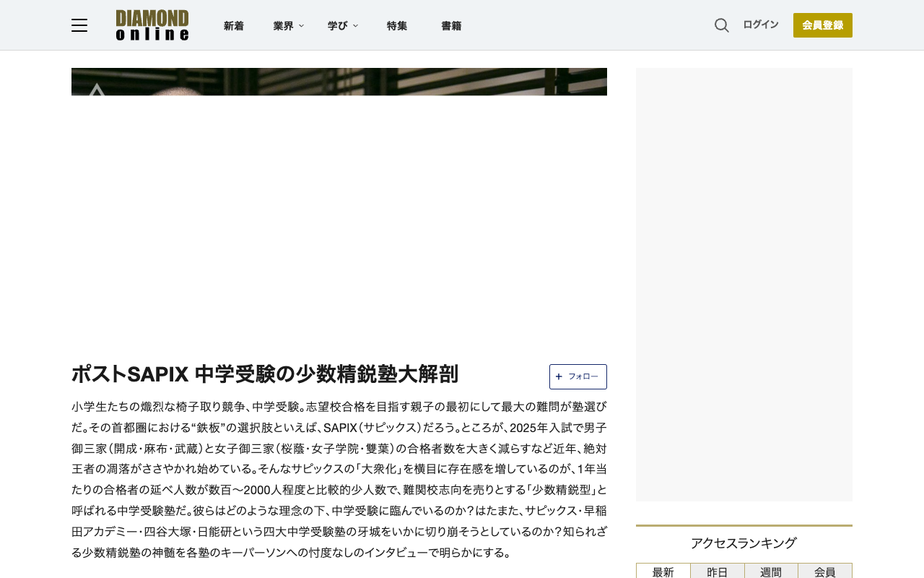924x578 pixels.
Task: Click the 会員登録 button
Action: 823,25
